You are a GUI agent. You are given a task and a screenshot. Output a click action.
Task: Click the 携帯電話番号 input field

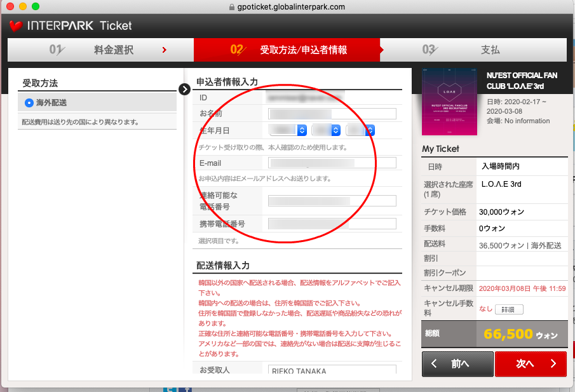(x=332, y=224)
